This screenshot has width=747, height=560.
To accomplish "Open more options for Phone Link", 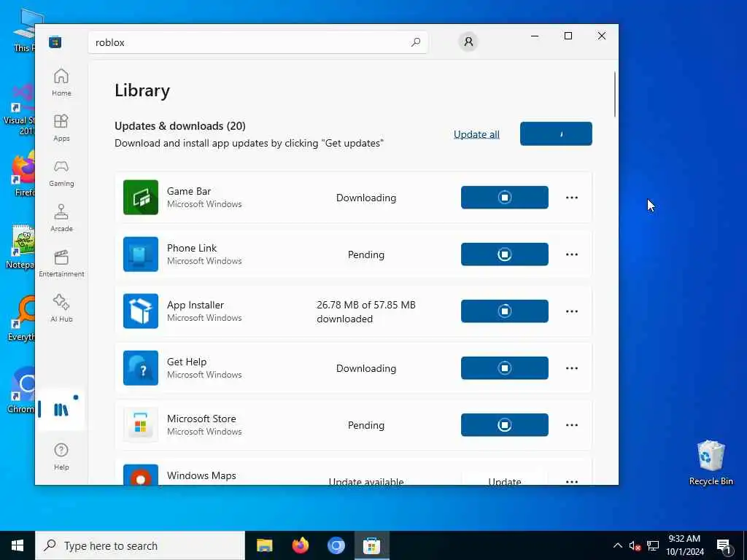I will click(x=572, y=254).
